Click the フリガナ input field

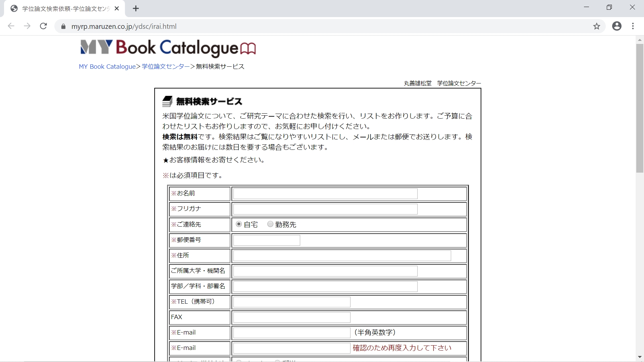[x=325, y=209]
